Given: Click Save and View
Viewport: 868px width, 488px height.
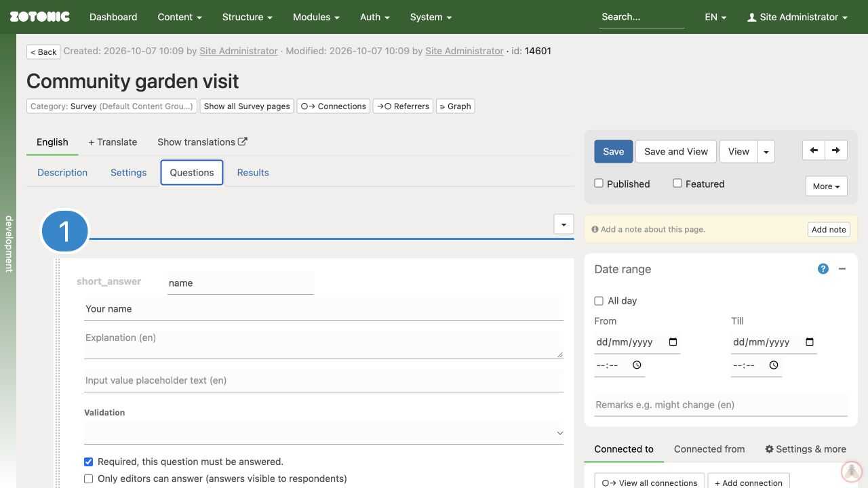Looking at the screenshot, I should (x=676, y=151).
